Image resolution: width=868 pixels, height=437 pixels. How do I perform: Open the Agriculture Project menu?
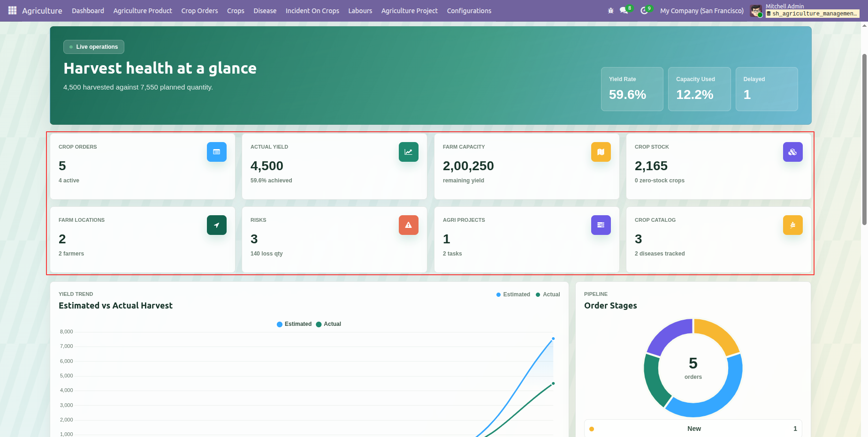click(410, 11)
